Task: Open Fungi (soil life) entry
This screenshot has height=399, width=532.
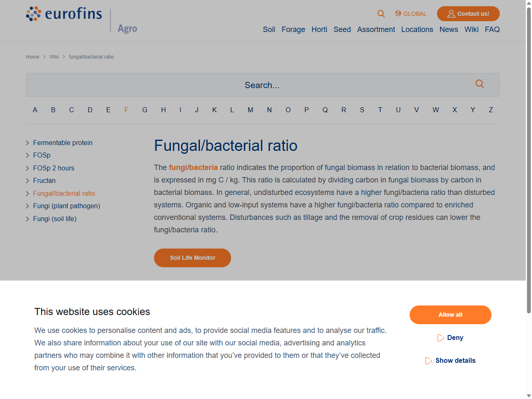Action: [54, 219]
